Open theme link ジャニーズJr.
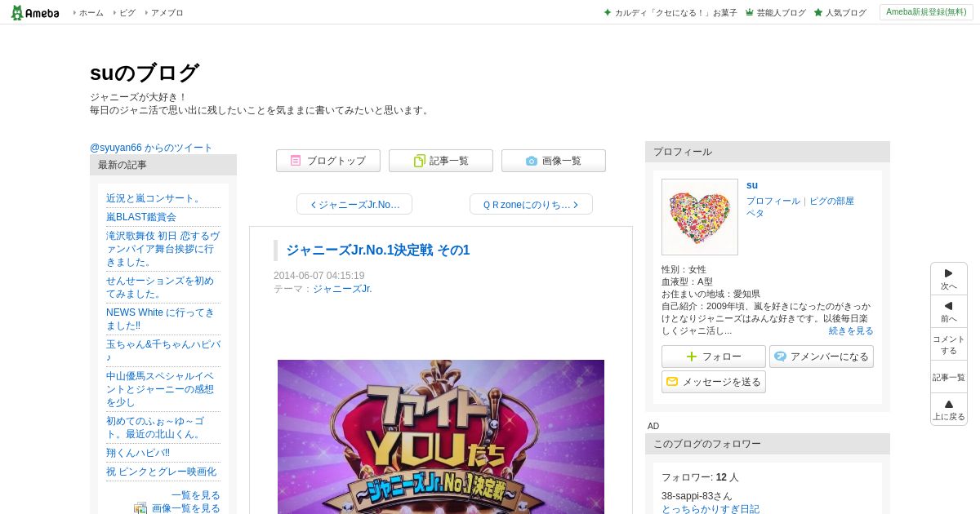The image size is (980, 514). click(342, 289)
